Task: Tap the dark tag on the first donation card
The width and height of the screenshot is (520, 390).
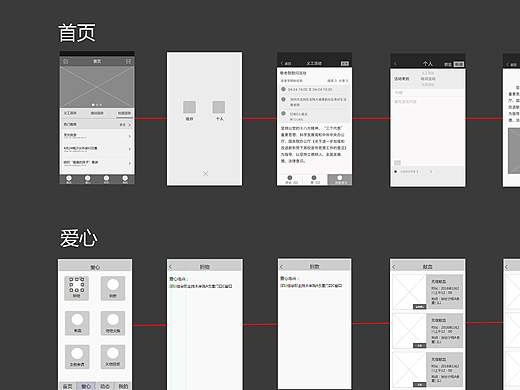Action: (419, 307)
